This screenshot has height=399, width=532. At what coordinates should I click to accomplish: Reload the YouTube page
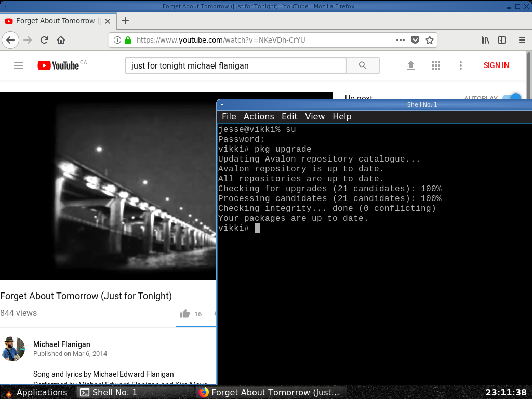(x=44, y=40)
